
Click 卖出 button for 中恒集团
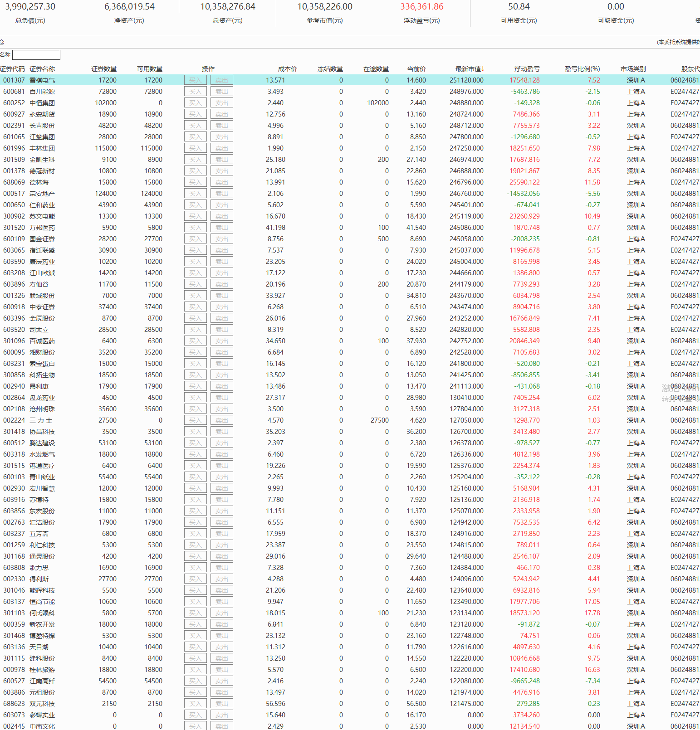tap(222, 103)
